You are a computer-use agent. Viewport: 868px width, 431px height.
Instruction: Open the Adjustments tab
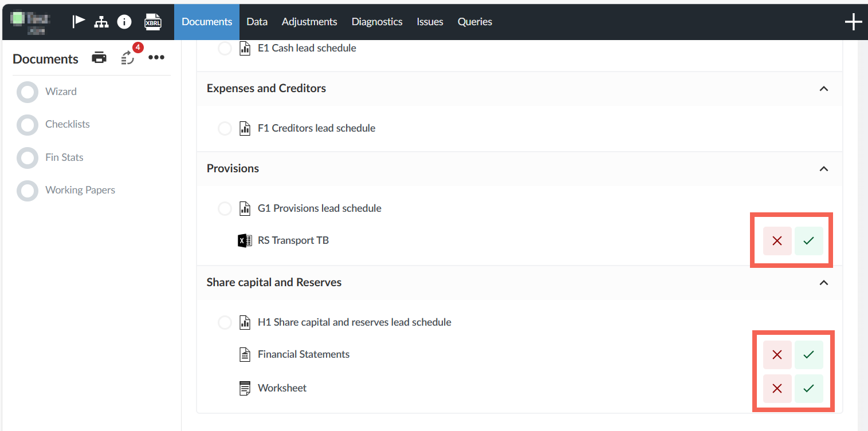(x=309, y=22)
